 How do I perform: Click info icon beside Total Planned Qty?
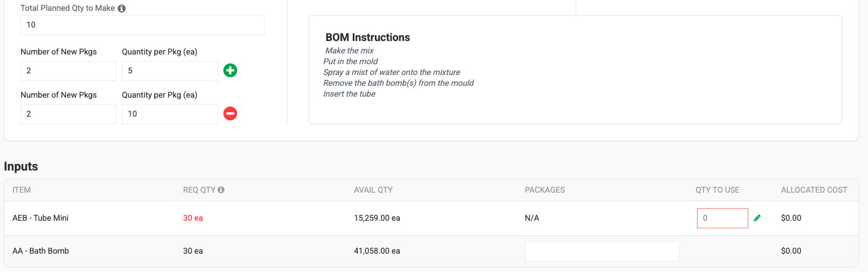tap(122, 9)
